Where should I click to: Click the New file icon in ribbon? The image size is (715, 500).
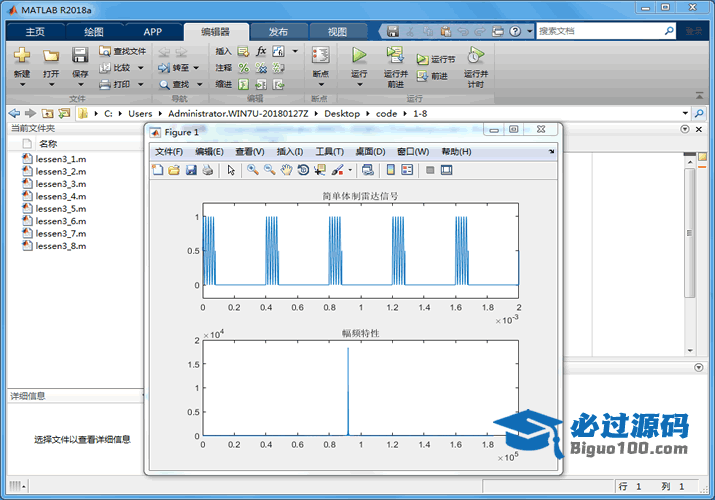pos(22,56)
